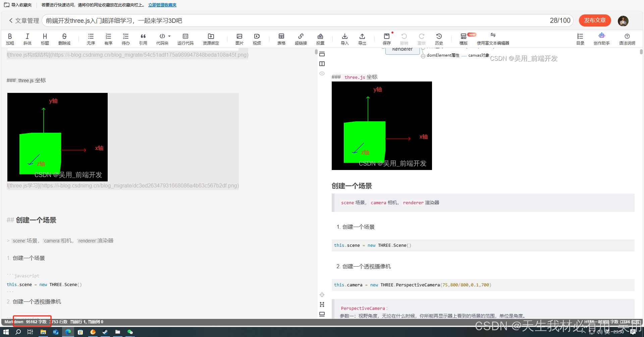Apply strikethrough (删除线) formatting
644x337 pixels.
64,39
